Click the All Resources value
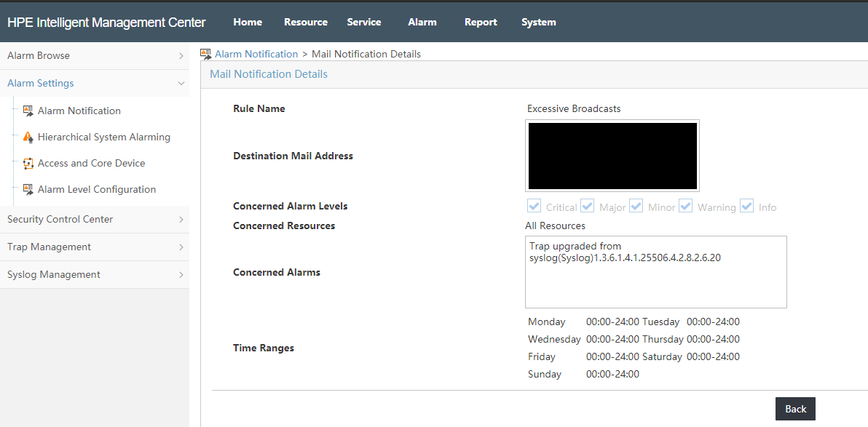The image size is (868, 427). [555, 226]
